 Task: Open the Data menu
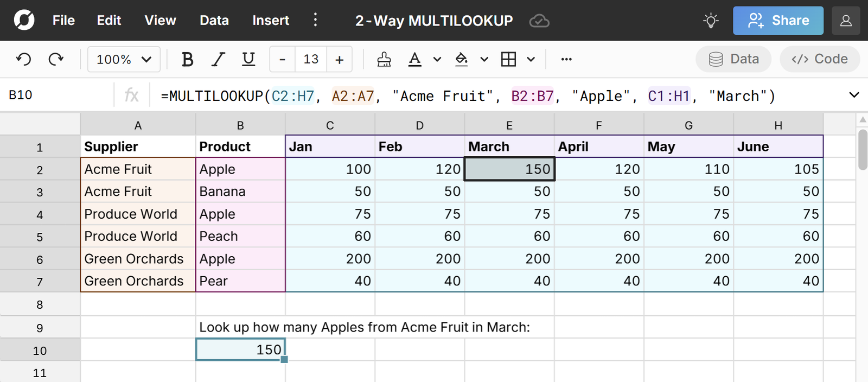click(214, 21)
